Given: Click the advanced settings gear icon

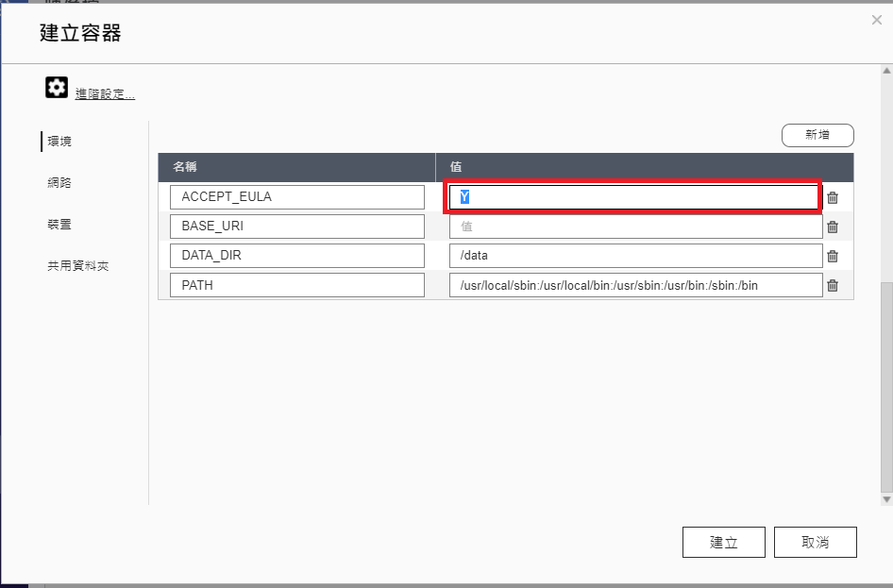Looking at the screenshot, I should [57, 89].
